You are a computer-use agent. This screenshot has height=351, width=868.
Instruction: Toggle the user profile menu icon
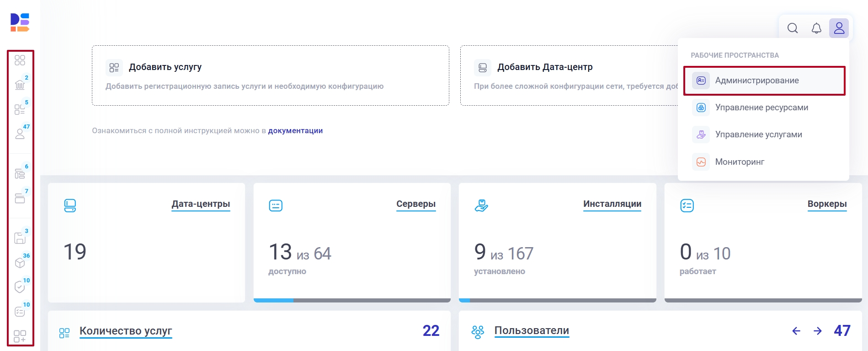click(x=839, y=28)
